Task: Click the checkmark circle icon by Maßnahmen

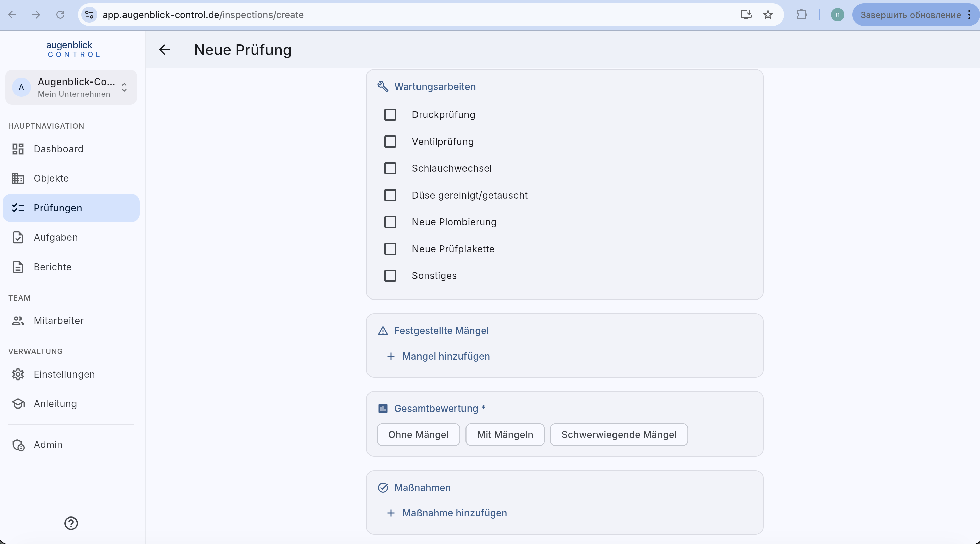Action: (x=383, y=488)
